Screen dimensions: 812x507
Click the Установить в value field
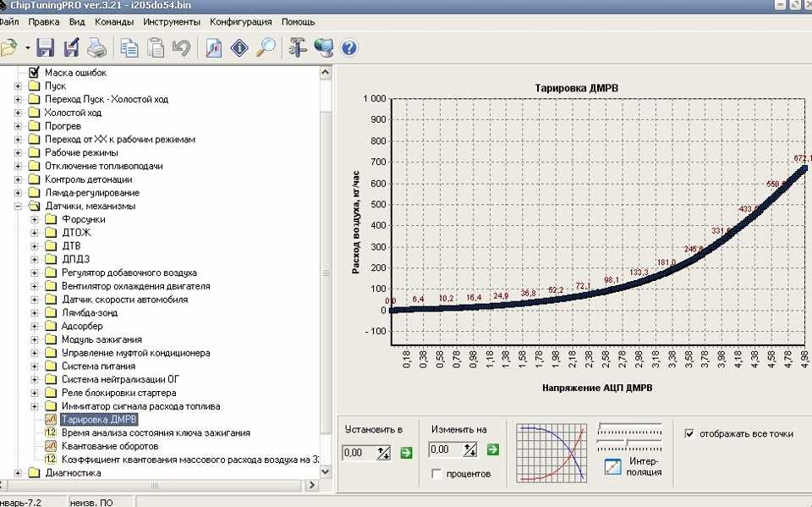click(359, 453)
